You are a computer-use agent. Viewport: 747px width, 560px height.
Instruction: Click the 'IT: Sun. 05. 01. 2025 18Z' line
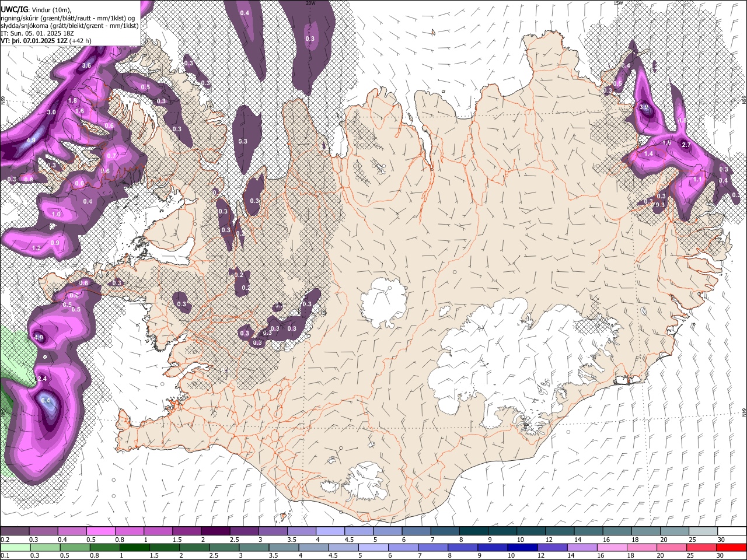tap(37, 33)
